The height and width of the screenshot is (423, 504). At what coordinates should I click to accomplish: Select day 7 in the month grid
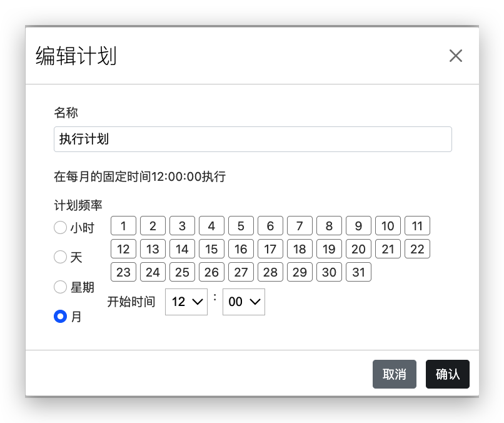300,226
